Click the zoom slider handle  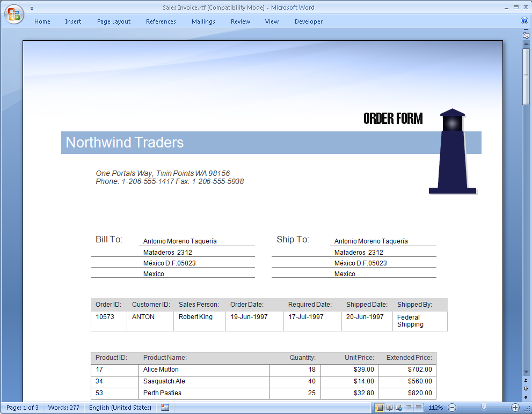484,408
